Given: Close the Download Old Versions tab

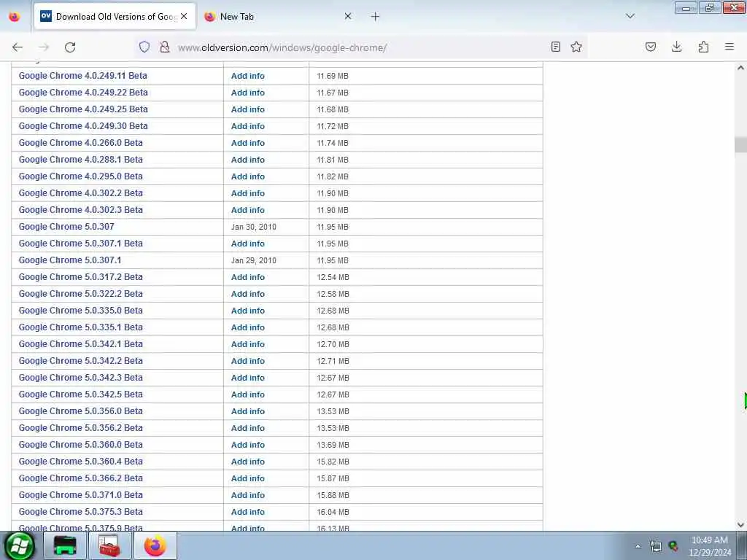Looking at the screenshot, I should coord(184,16).
